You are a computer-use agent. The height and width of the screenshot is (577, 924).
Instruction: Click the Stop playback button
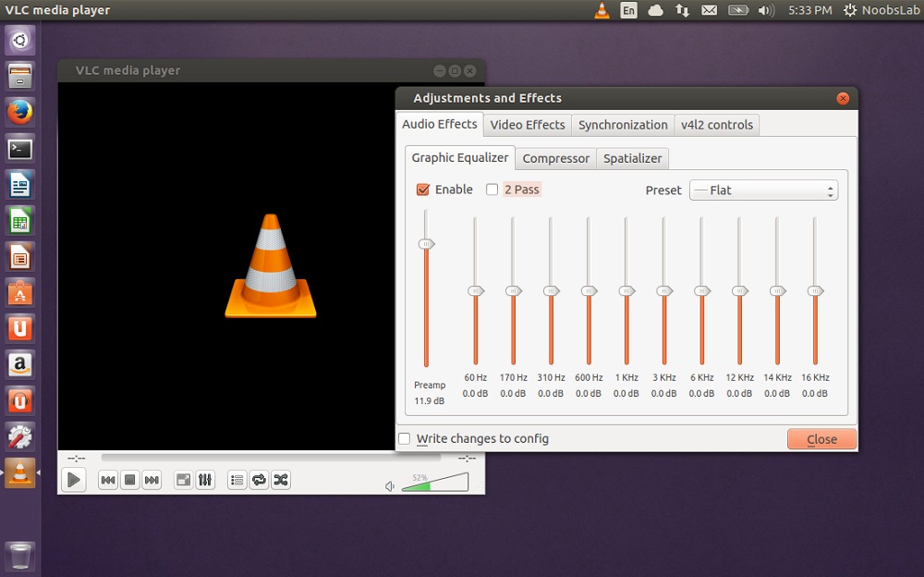(x=130, y=480)
